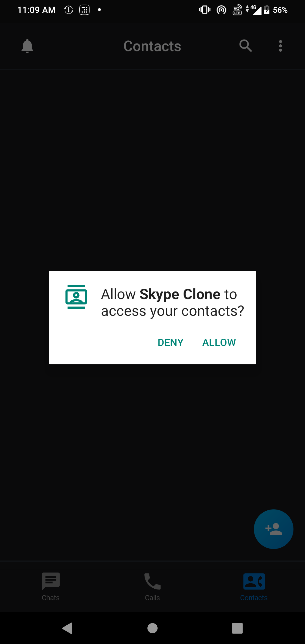Image resolution: width=305 pixels, height=644 pixels.
Task: Tap the Android home navigation button
Action: pos(152,628)
